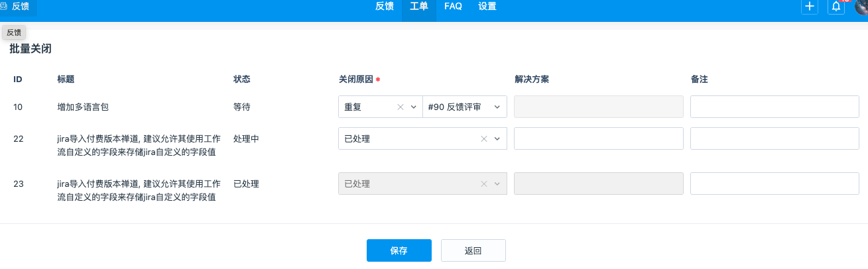Clear the 重复 close reason selection
868x269 pixels.
pyautogui.click(x=400, y=107)
